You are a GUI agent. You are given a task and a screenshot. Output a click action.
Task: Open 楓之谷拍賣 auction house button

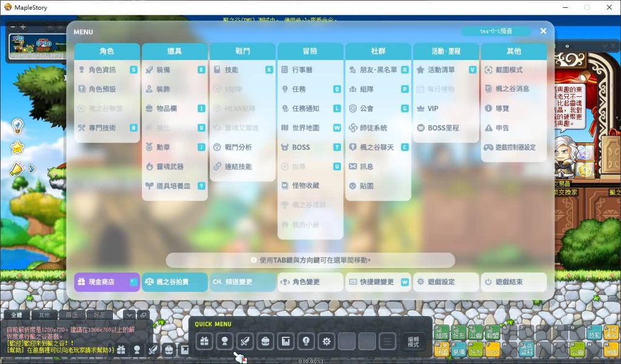point(175,282)
